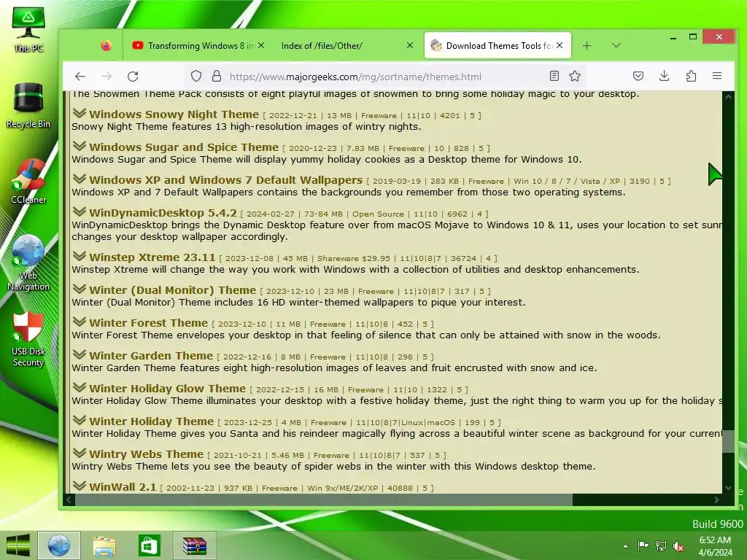Select Web Navigation desktop shortcut

(x=28, y=262)
